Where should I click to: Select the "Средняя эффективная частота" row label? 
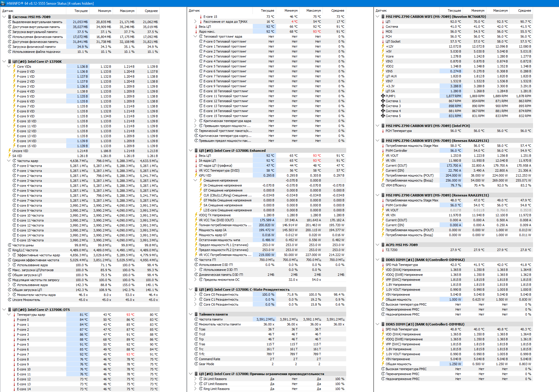(36, 260)
